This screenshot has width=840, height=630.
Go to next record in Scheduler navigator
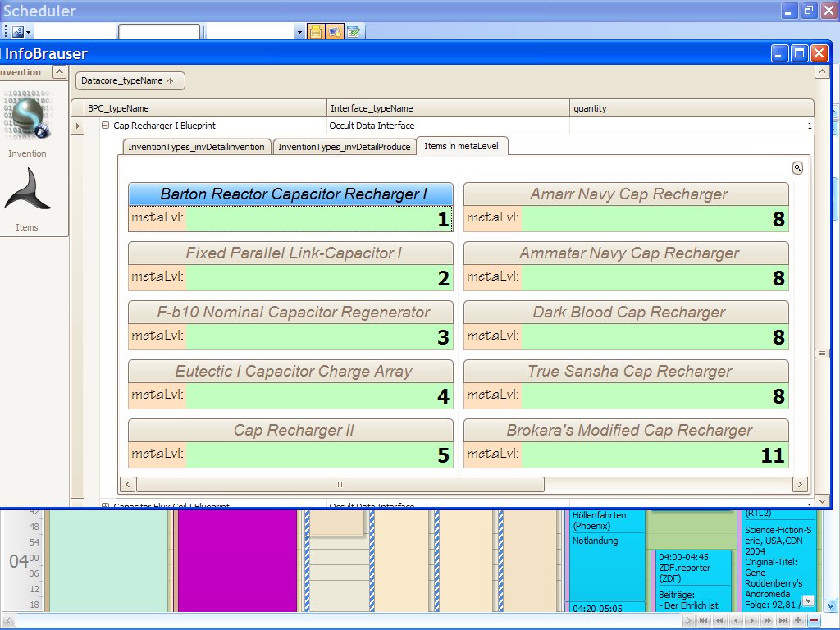click(x=751, y=620)
